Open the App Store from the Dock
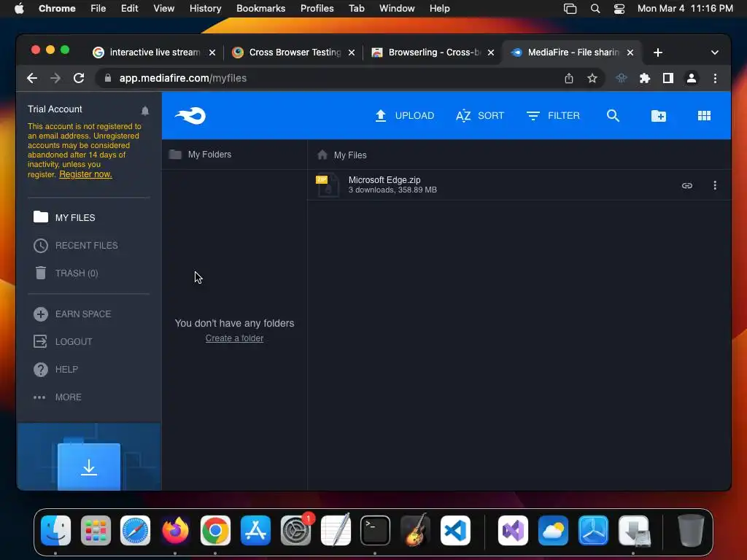The width and height of the screenshot is (747, 560). point(255,531)
